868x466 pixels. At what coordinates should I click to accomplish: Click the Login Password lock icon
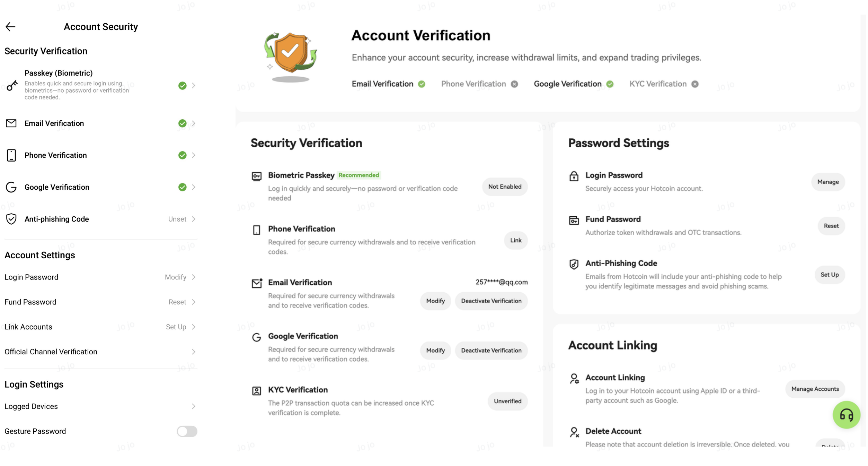click(x=574, y=176)
